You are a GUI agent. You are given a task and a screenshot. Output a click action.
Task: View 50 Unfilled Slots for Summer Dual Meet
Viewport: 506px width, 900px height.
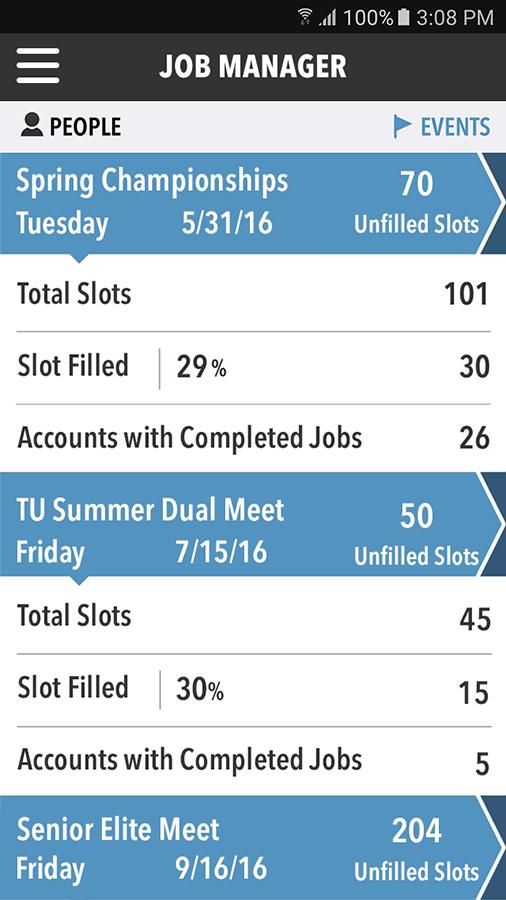[x=417, y=535]
